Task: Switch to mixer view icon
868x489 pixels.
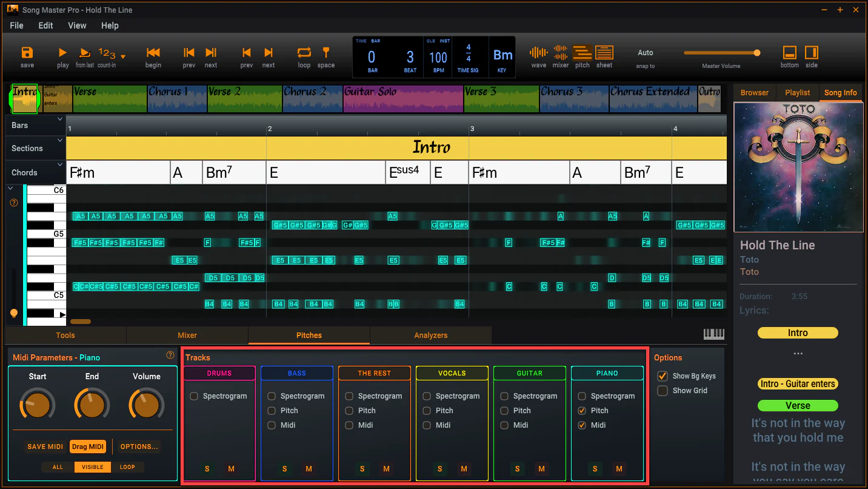Action: tap(561, 53)
